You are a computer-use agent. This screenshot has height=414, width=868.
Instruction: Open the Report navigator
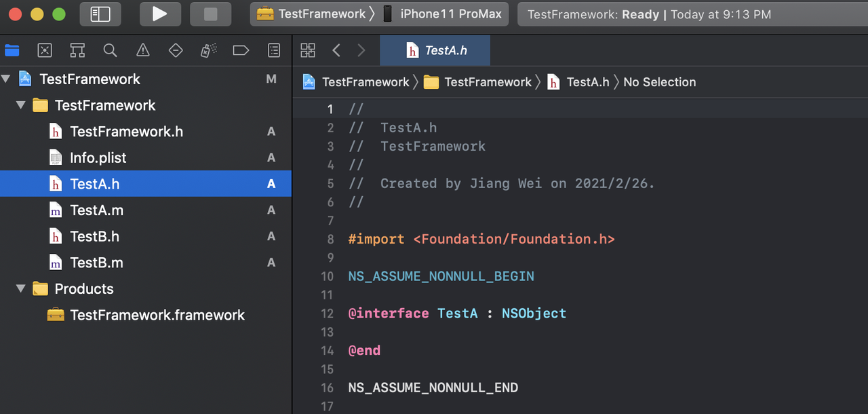click(x=274, y=50)
